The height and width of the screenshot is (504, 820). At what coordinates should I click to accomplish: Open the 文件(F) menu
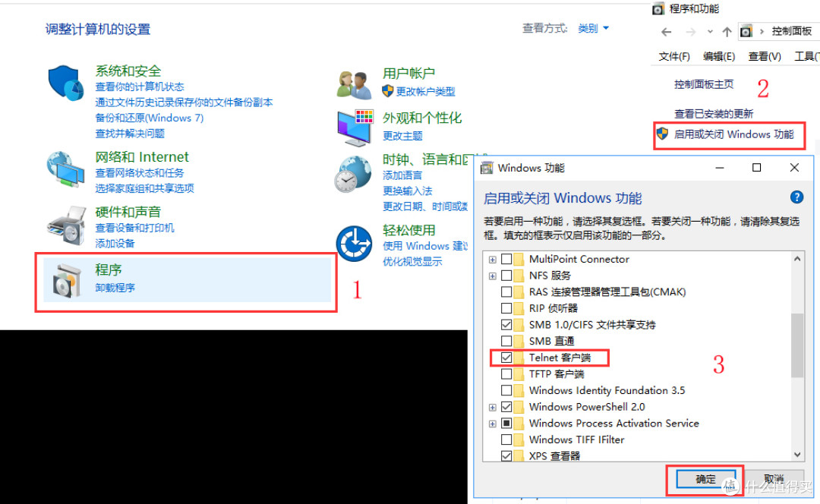click(x=674, y=56)
